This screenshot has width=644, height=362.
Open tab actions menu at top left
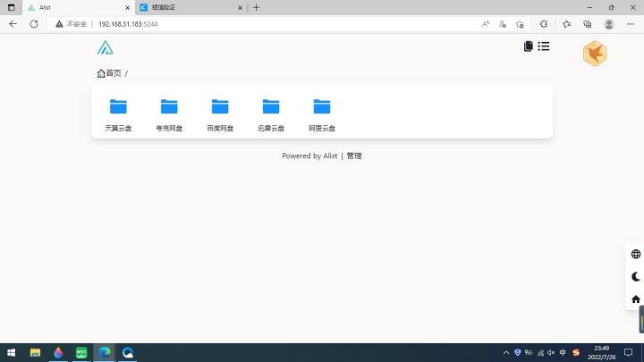pos(11,7)
